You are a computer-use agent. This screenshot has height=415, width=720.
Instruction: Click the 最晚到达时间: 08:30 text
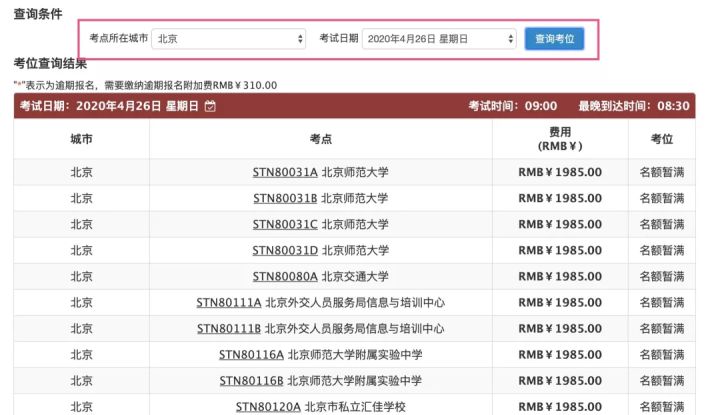tap(634, 107)
